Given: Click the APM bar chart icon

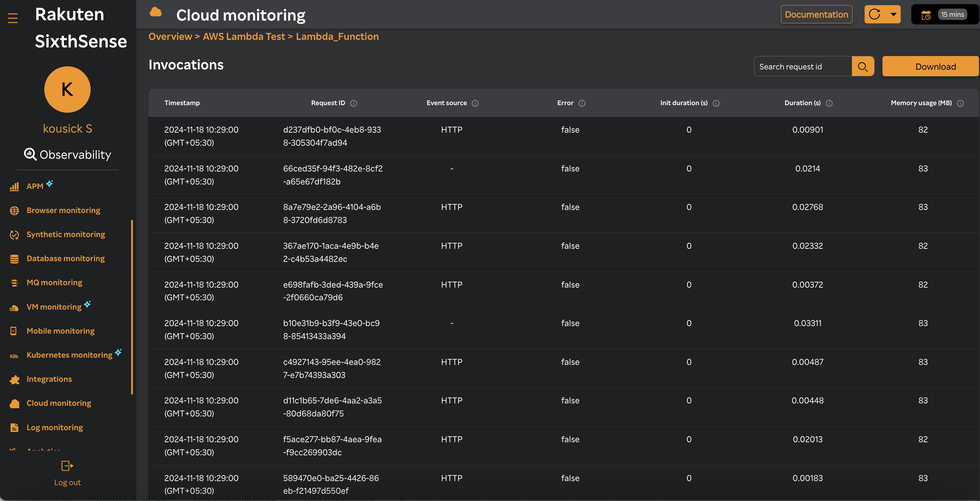Looking at the screenshot, I should pos(14,186).
